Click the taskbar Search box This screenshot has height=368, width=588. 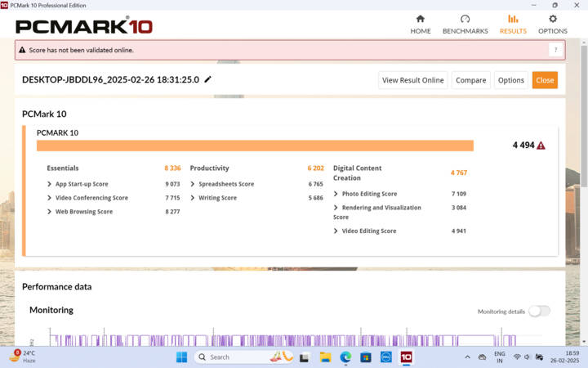point(243,357)
